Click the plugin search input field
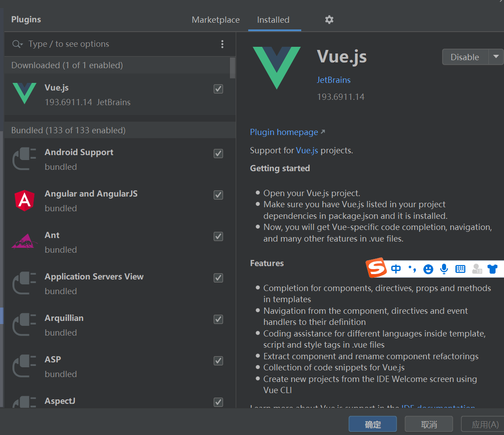The width and height of the screenshot is (504, 435). click(120, 44)
